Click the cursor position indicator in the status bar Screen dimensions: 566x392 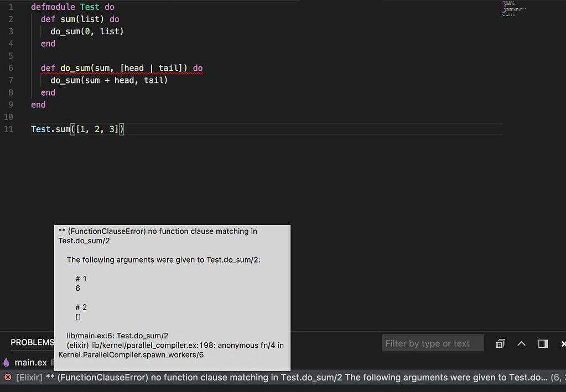click(560, 377)
